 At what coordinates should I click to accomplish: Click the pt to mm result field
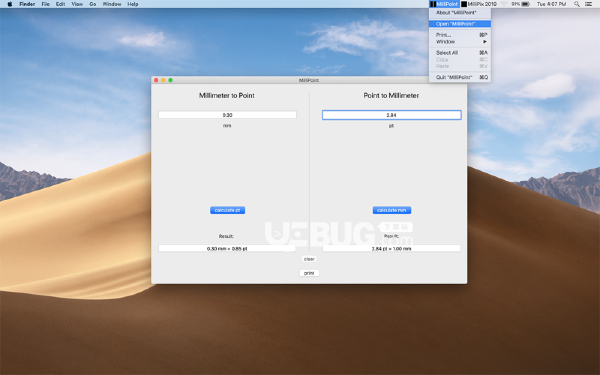pyautogui.click(x=391, y=248)
